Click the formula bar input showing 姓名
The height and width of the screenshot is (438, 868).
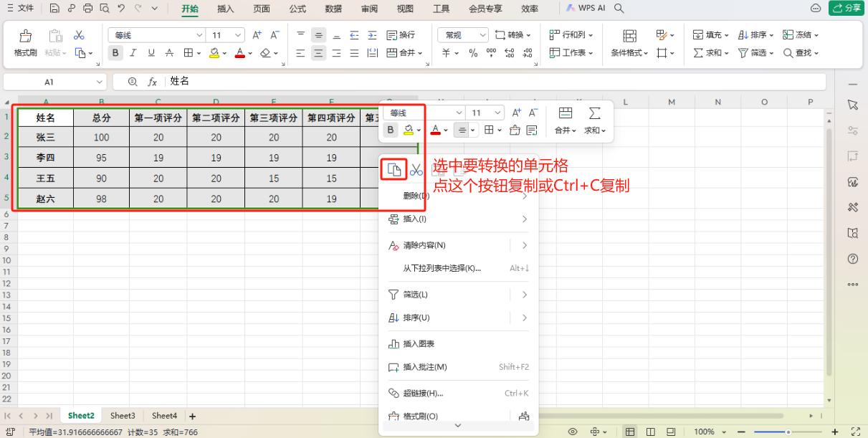coord(495,81)
